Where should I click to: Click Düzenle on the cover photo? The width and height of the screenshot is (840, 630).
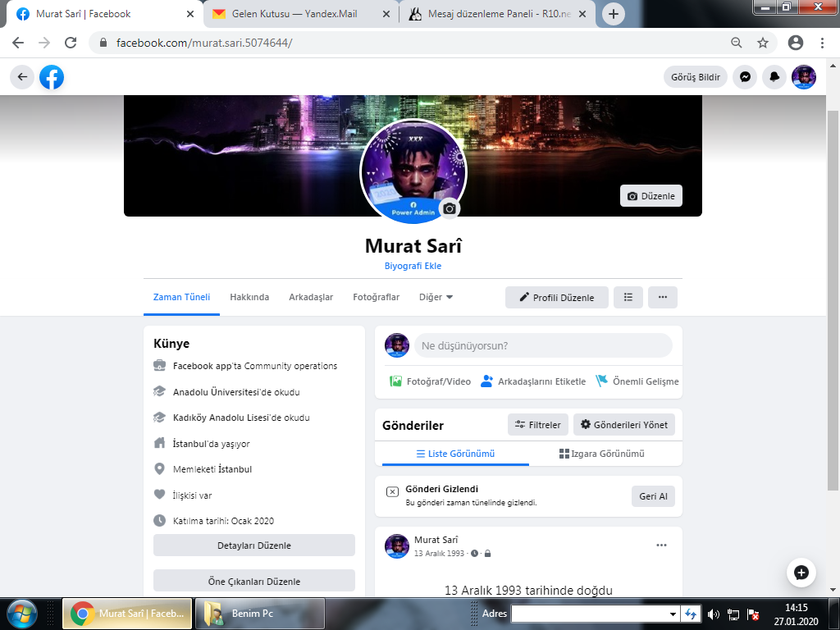(x=651, y=196)
